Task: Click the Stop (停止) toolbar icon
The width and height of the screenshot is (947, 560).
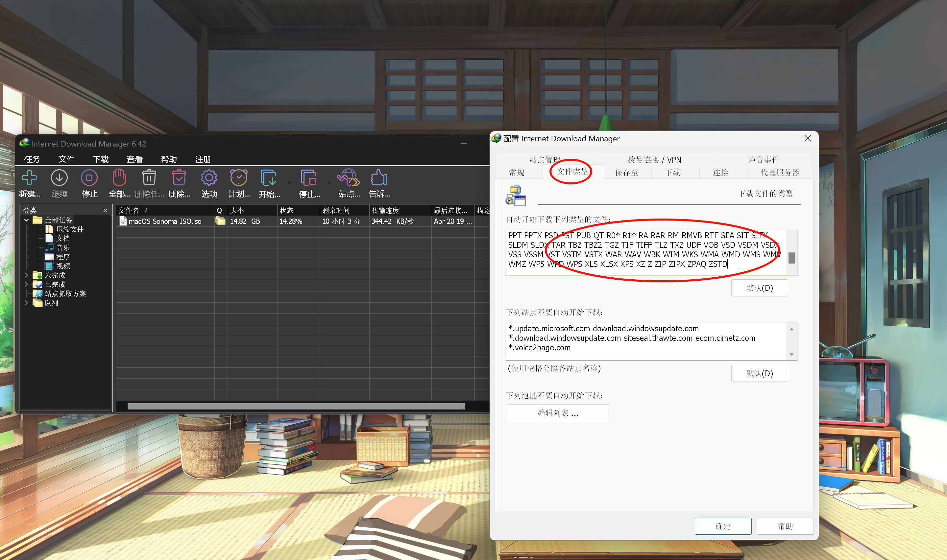Action: point(89,178)
